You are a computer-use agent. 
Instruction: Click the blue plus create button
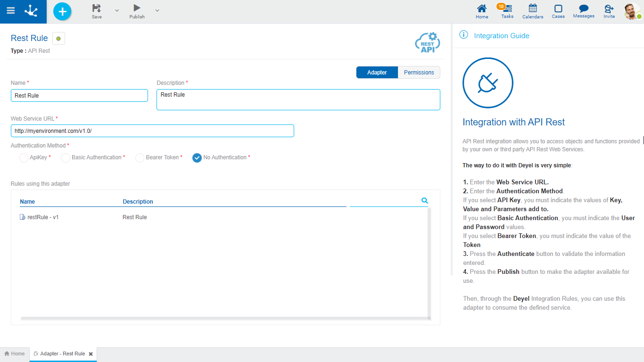tap(62, 11)
